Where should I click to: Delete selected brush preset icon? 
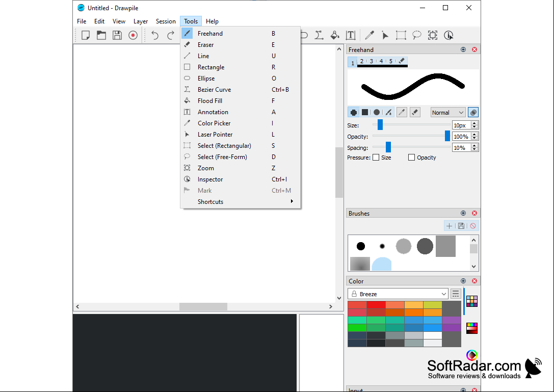473,226
